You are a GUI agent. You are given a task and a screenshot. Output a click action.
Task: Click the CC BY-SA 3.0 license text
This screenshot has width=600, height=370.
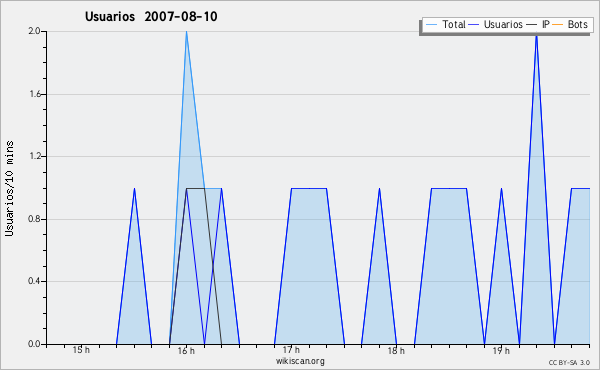point(569,362)
